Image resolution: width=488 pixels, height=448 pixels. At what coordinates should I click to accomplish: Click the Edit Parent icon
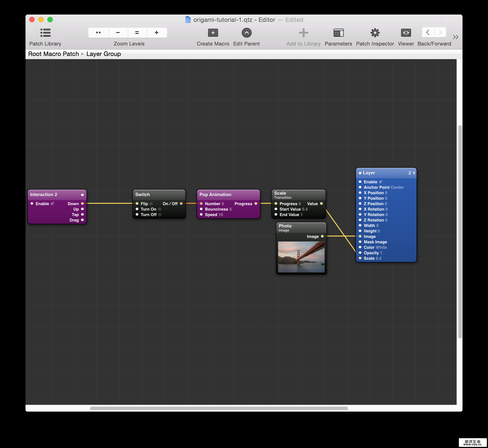(246, 33)
